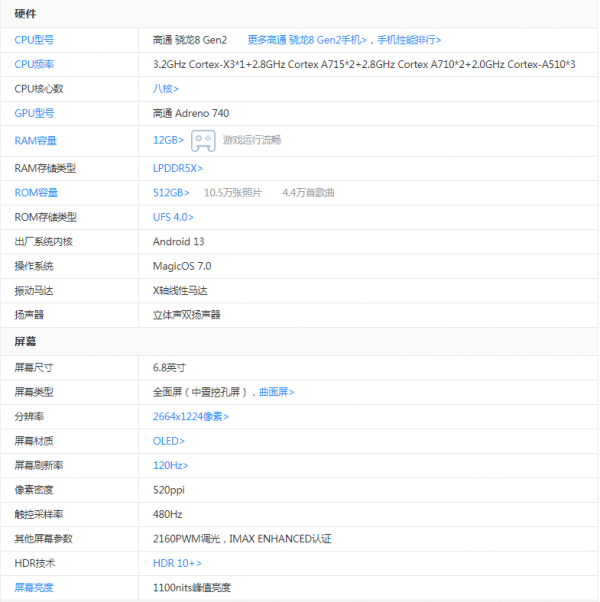Click the game controller icon beside 12GB
Screen dimensions: 600x602
(203, 141)
